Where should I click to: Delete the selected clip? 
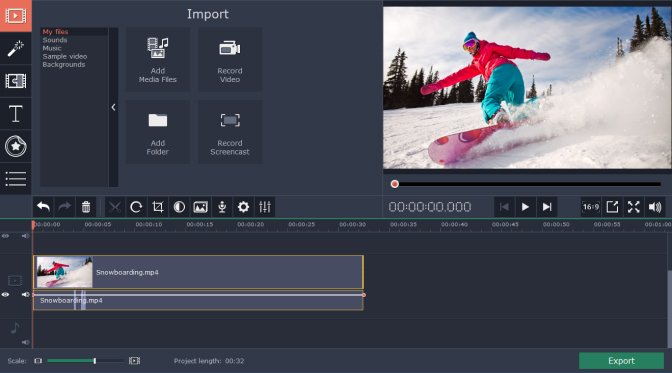(x=86, y=207)
